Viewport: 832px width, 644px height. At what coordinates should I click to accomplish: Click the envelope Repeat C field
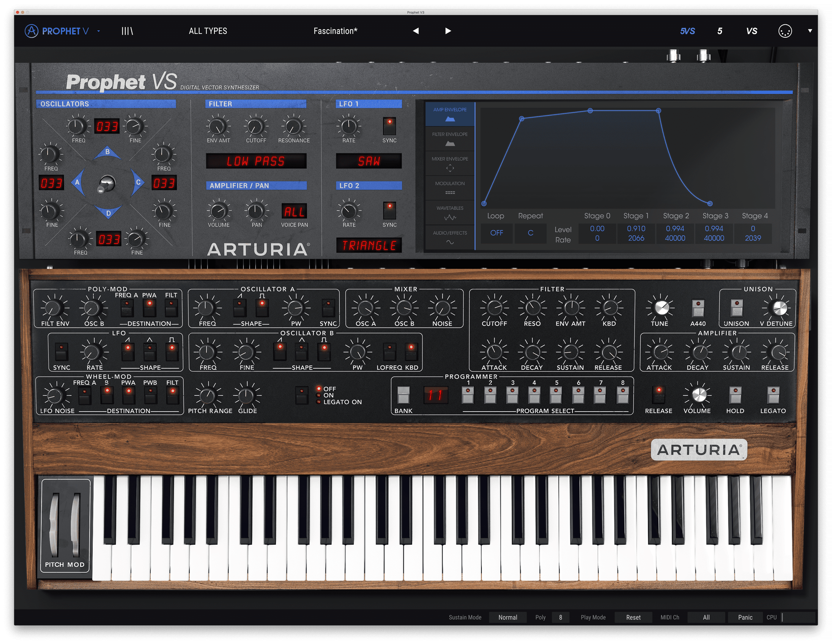(530, 233)
